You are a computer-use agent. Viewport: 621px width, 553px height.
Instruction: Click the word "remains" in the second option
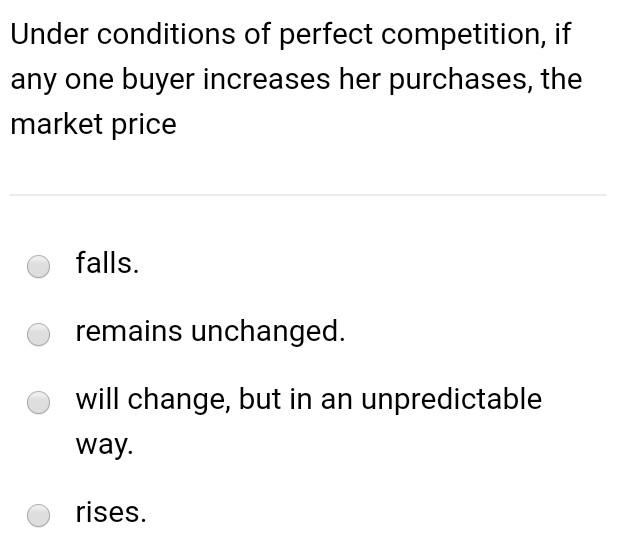[x=129, y=331]
